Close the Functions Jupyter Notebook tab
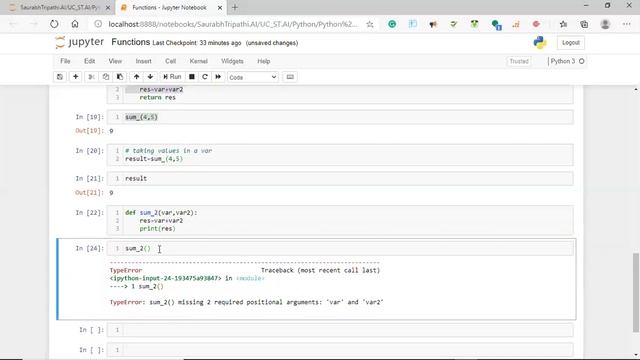Screen dimensions: 640x360 pos(220,8)
